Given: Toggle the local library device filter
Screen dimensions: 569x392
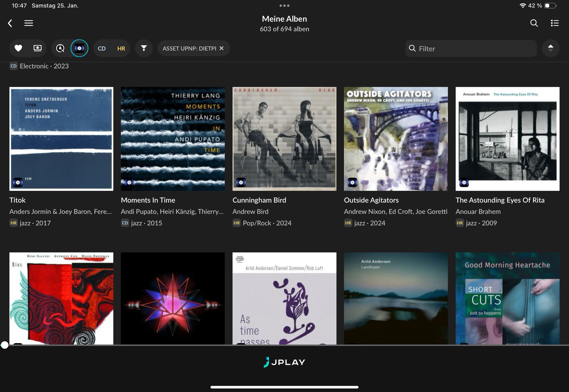Looking at the screenshot, I should tap(37, 48).
